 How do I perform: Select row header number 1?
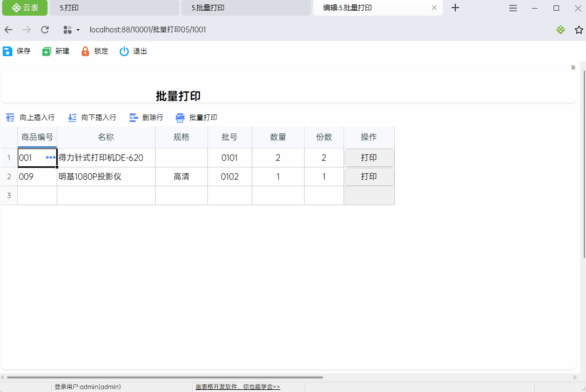click(x=9, y=158)
